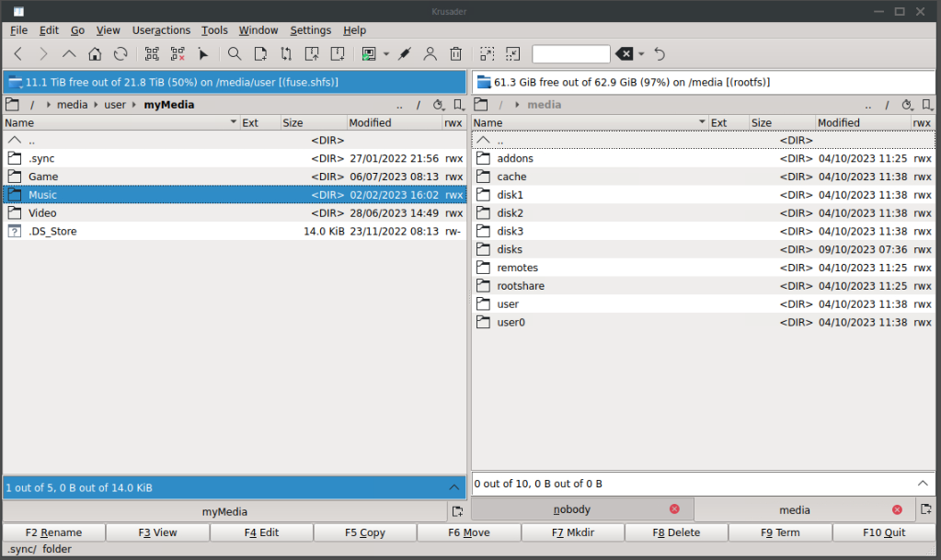Open the Useractions menu
This screenshot has height=560, width=941.
[x=161, y=30]
